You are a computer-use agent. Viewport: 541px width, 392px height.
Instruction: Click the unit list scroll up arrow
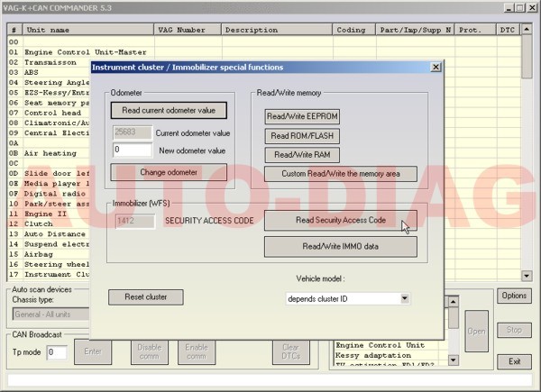click(527, 30)
